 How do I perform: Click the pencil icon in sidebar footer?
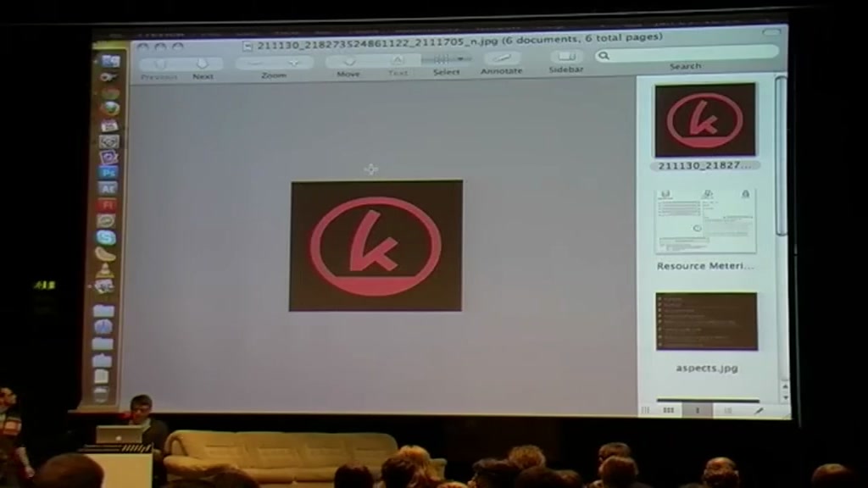pos(759,411)
